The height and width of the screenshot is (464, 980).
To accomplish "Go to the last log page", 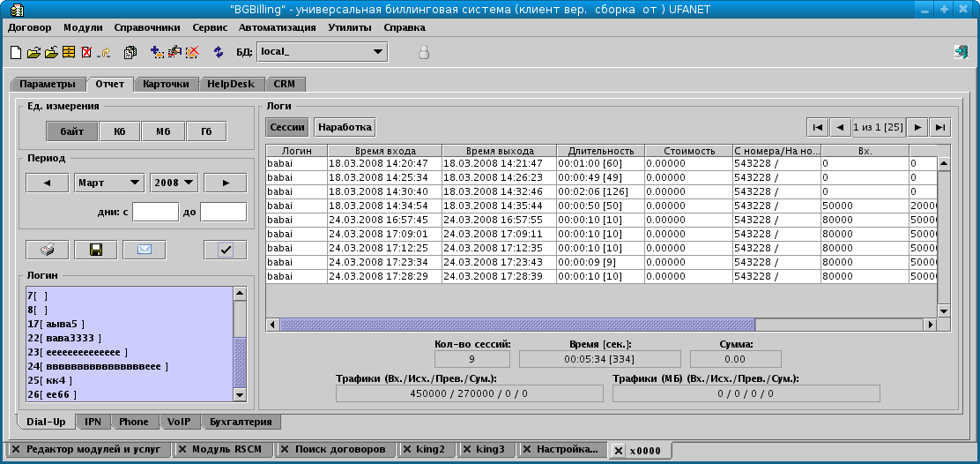I will pyautogui.click(x=941, y=127).
